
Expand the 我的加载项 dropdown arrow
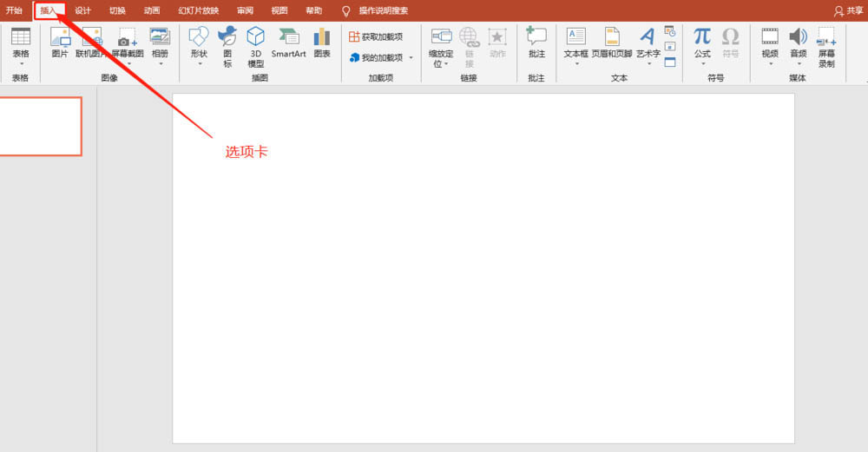411,57
